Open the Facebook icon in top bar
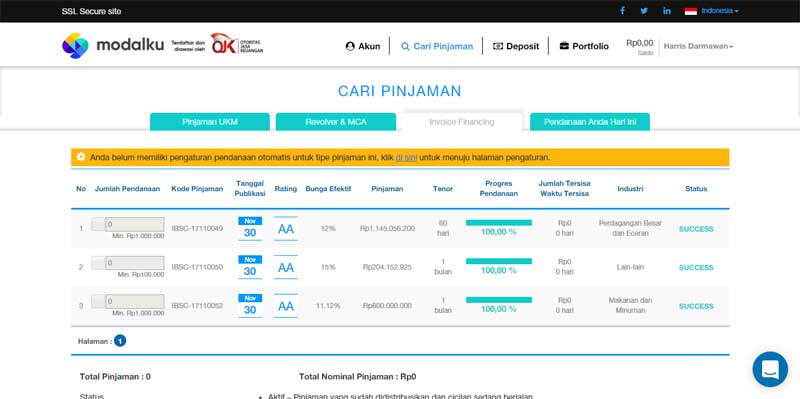Image resolution: width=800 pixels, height=399 pixels. pyautogui.click(x=622, y=11)
